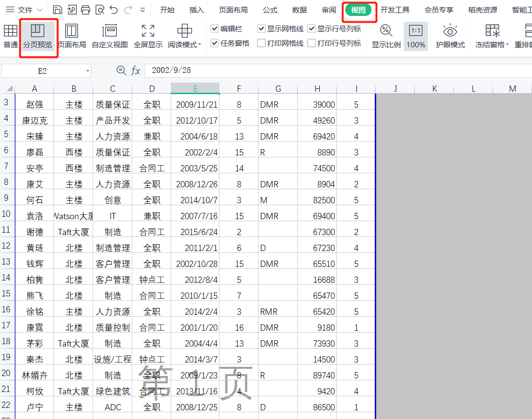
Task: Open the 审阅 ribbon tab
Action: click(x=329, y=10)
